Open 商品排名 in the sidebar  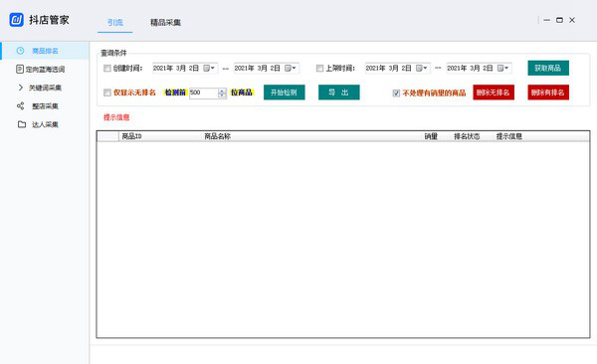(45, 51)
